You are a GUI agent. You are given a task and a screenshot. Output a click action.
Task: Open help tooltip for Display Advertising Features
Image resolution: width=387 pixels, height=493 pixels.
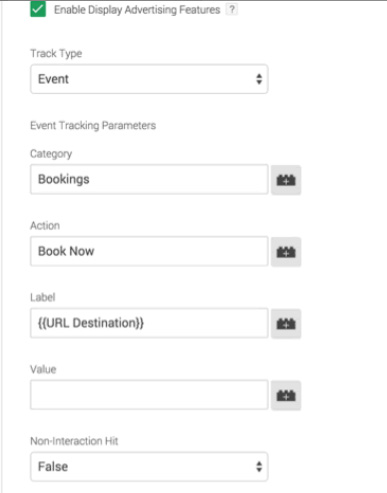click(232, 10)
